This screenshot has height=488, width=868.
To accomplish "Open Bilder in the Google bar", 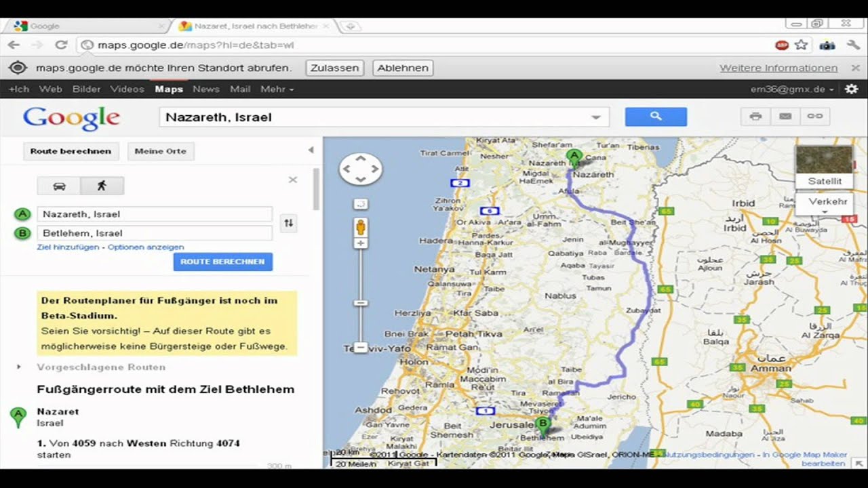I will click(86, 89).
